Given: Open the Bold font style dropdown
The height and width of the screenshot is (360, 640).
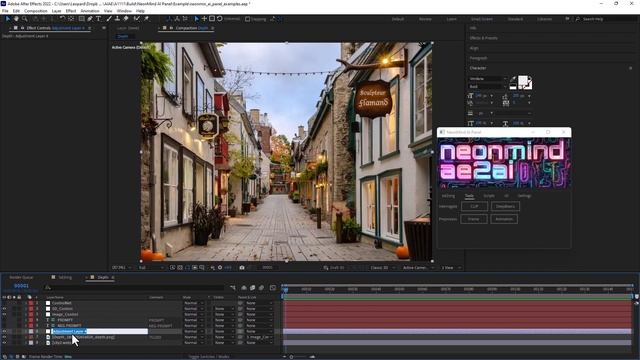Looking at the screenshot, I should tap(488, 87).
